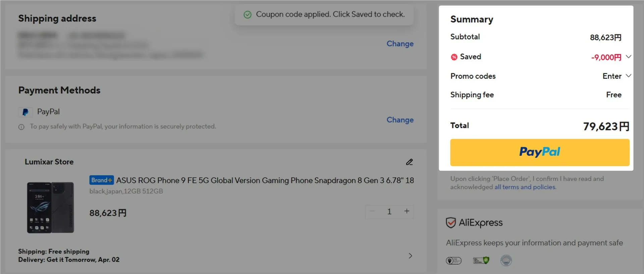
Task: Click the first payment security badge icon
Action: [x=453, y=261]
